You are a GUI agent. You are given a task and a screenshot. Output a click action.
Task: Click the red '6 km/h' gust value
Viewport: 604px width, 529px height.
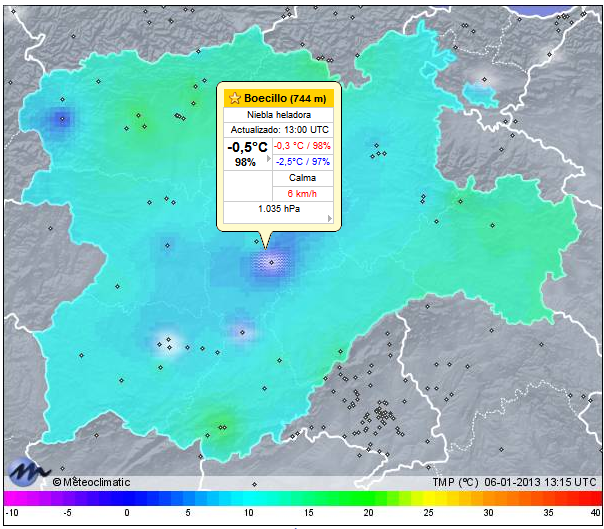pyautogui.click(x=302, y=194)
